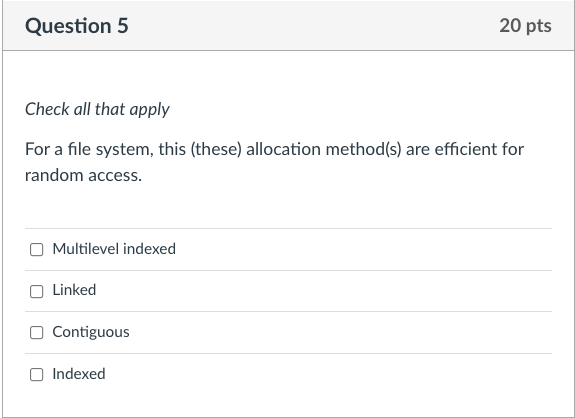
Task: Select the Indexed checkbox square
Action: coord(36,374)
